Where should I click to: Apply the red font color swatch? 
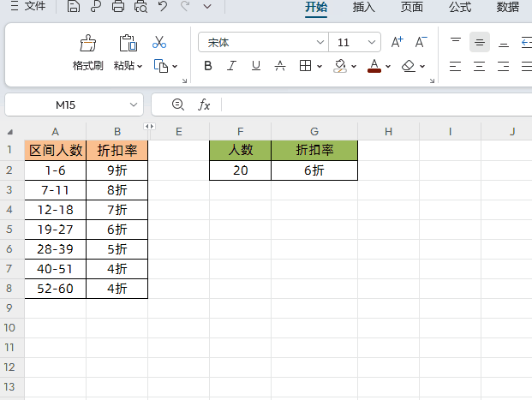point(374,66)
